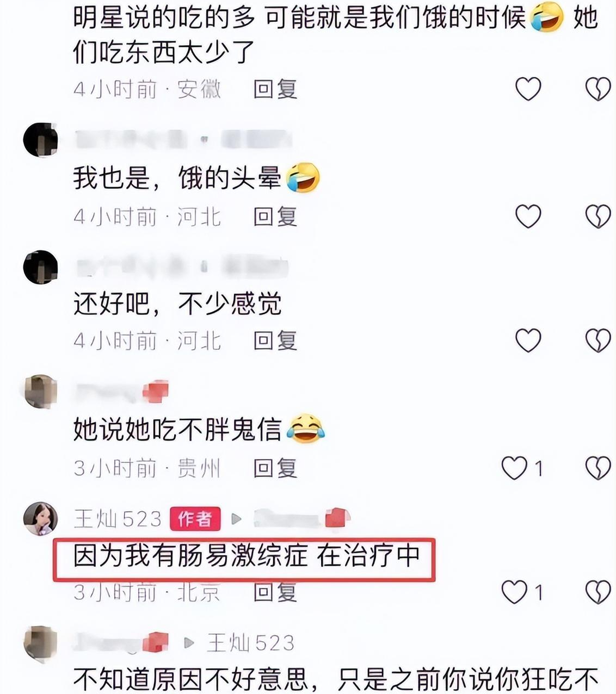Reply to the 贵州 comment
The height and width of the screenshot is (694, 616).
click(x=275, y=468)
